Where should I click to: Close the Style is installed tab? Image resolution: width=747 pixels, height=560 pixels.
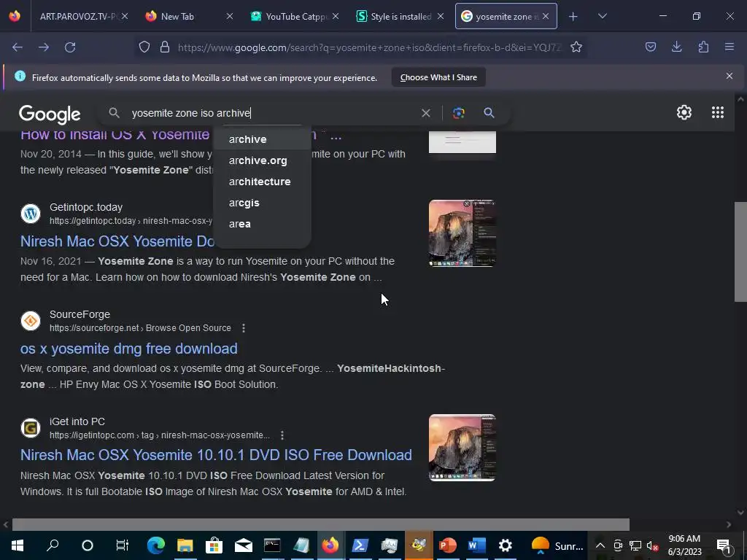point(441,16)
